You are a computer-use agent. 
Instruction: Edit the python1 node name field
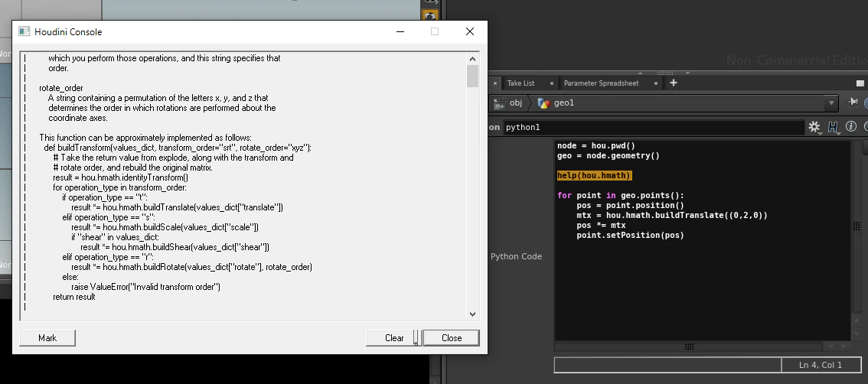coord(653,127)
